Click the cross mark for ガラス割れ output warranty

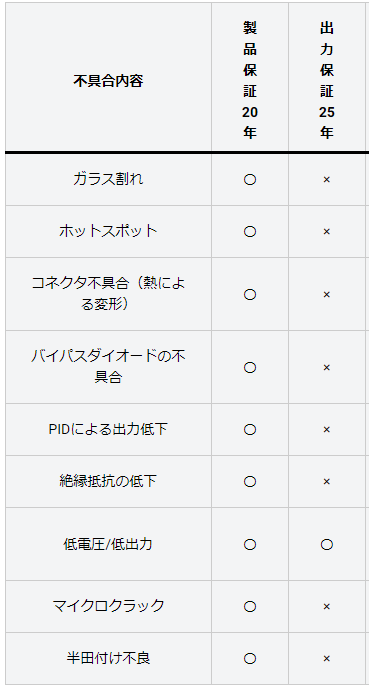(x=326, y=179)
